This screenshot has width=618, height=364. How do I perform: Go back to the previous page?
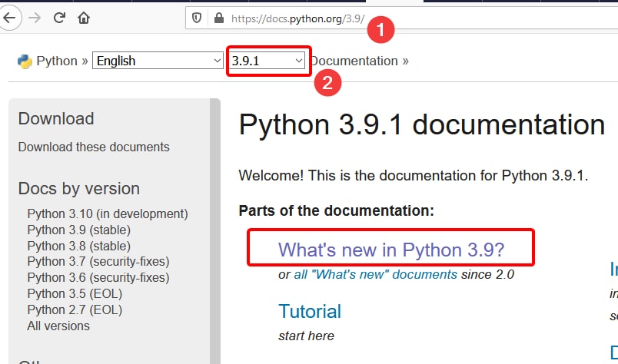[x=8, y=18]
